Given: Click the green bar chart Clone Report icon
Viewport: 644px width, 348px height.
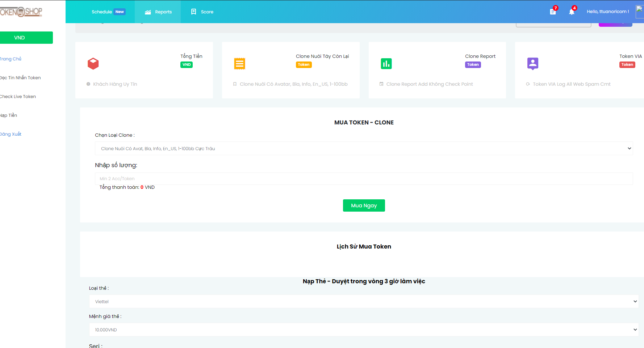Looking at the screenshot, I should tap(386, 64).
